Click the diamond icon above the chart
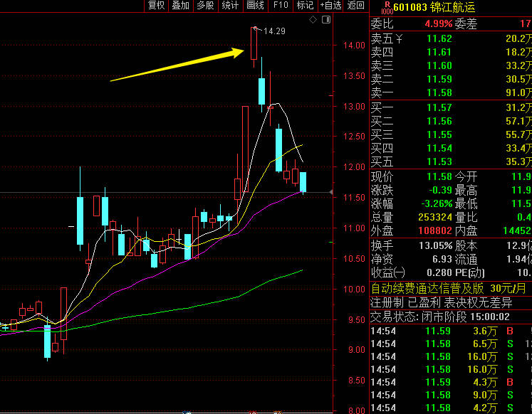 (x=313, y=20)
